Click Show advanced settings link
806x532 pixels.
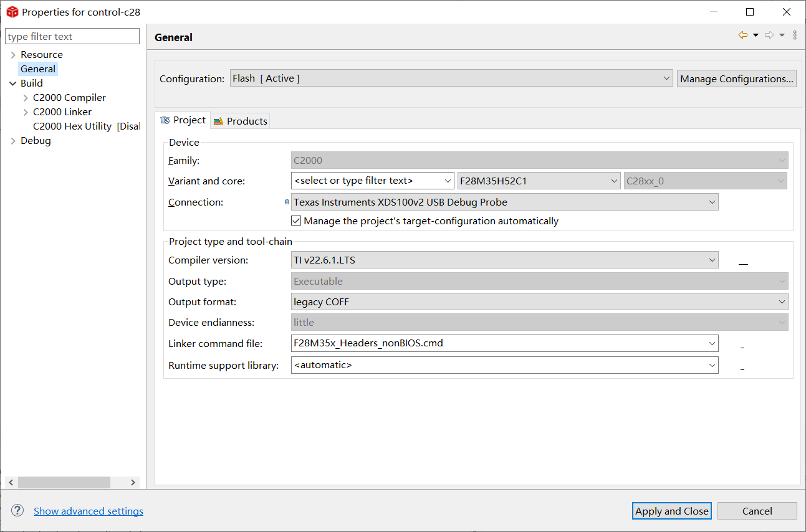[89, 511]
